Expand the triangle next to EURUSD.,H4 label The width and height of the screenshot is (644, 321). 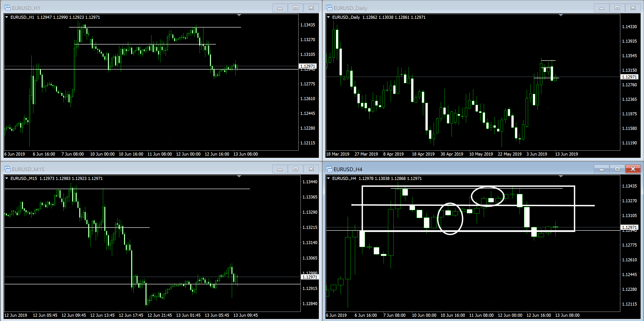pyautogui.click(x=328, y=178)
